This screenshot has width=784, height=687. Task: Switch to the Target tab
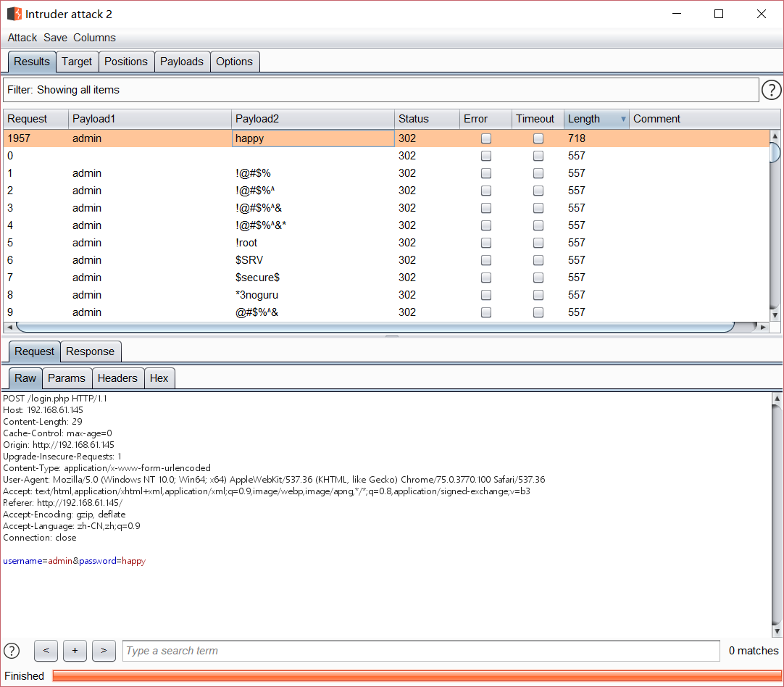[77, 62]
